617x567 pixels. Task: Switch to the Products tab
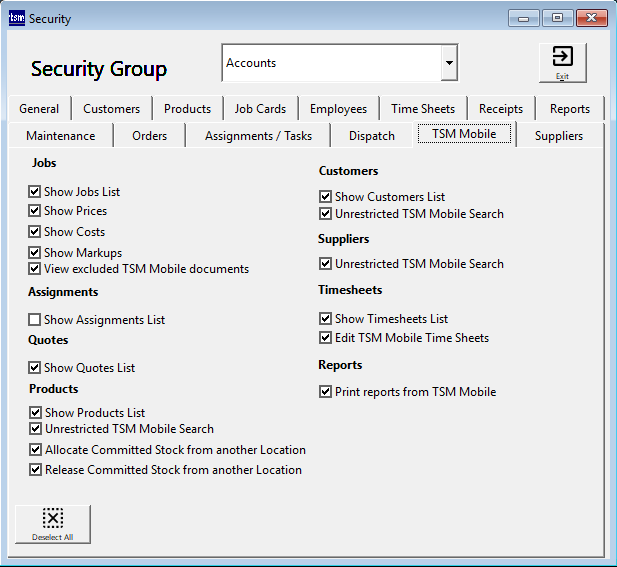[188, 109]
